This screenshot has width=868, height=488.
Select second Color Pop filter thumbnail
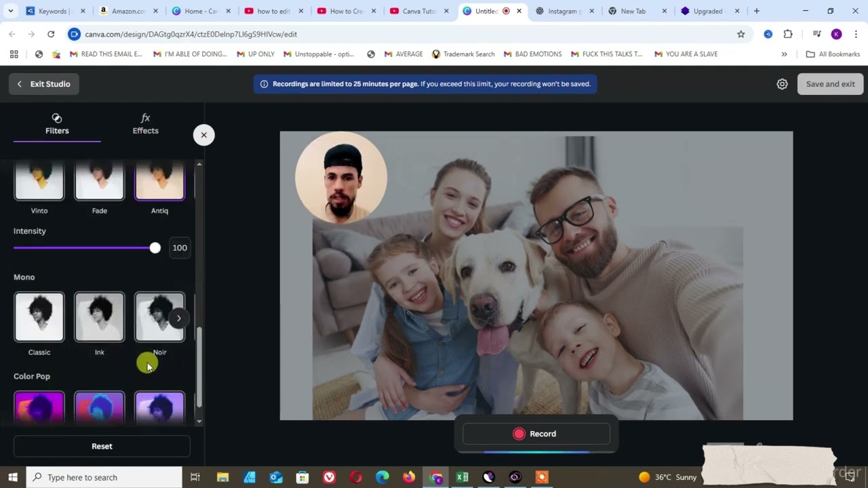[x=100, y=407]
